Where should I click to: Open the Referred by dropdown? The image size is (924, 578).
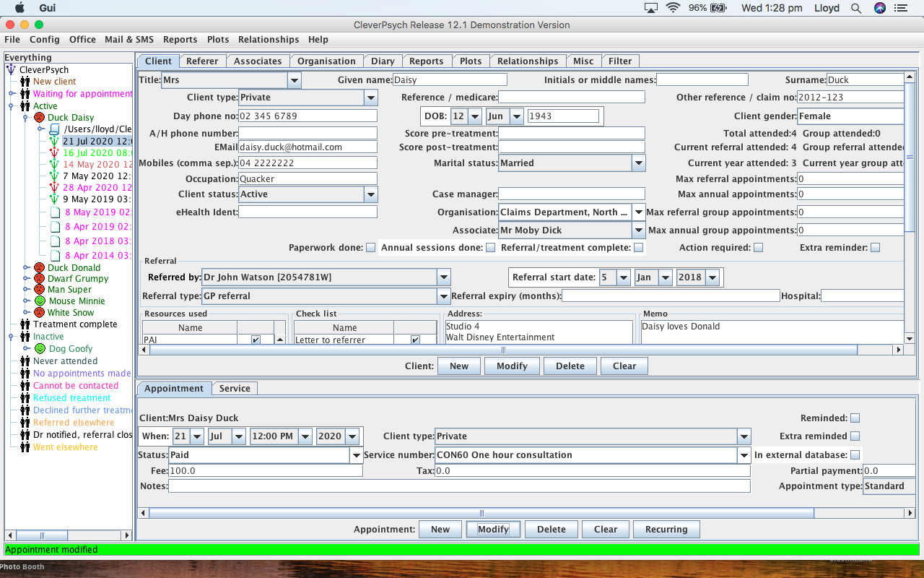(x=444, y=277)
